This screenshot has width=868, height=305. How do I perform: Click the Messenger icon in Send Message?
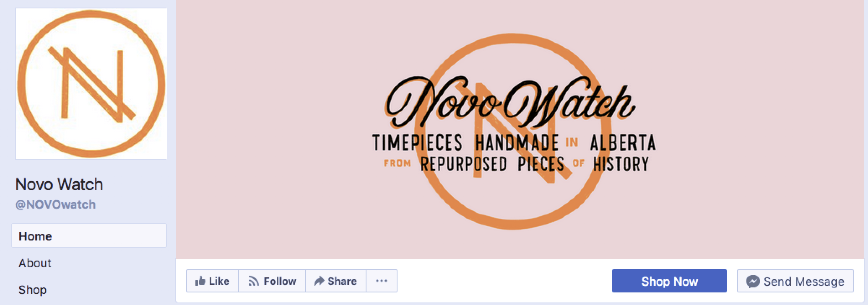click(753, 281)
